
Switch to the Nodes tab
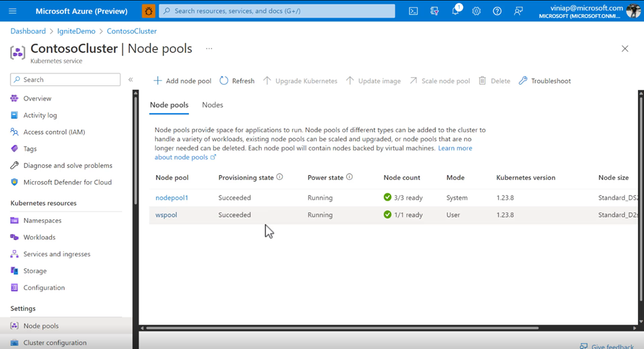coord(212,105)
